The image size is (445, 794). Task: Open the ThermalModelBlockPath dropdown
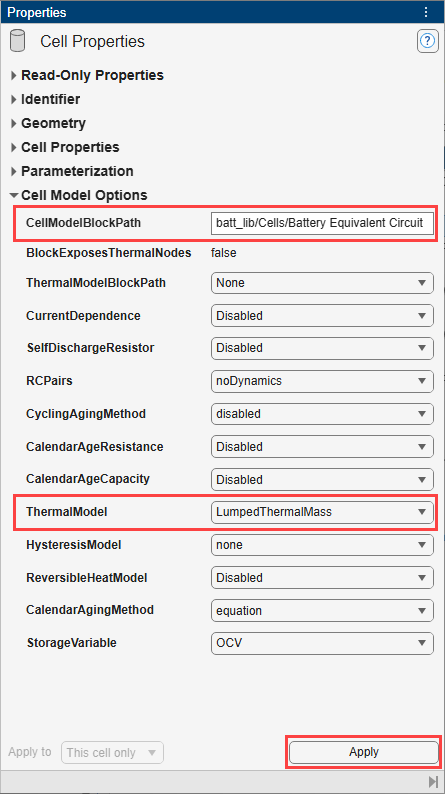coord(322,283)
